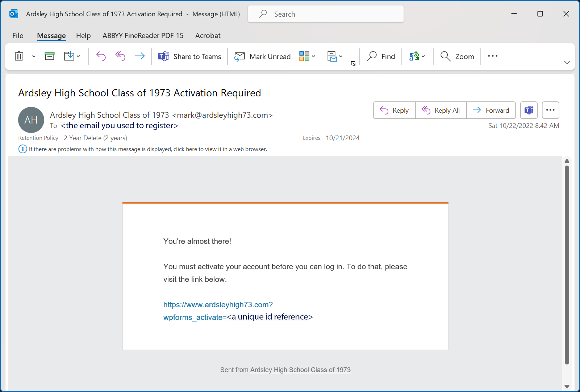Close the message window
Image resolution: width=580 pixels, height=392 pixels.
point(566,14)
